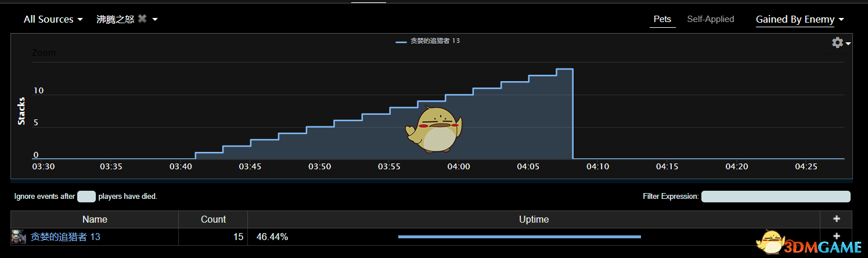Open the 沸腾之怒 ability dropdown arrow
The image size is (868, 258).
tap(155, 20)
